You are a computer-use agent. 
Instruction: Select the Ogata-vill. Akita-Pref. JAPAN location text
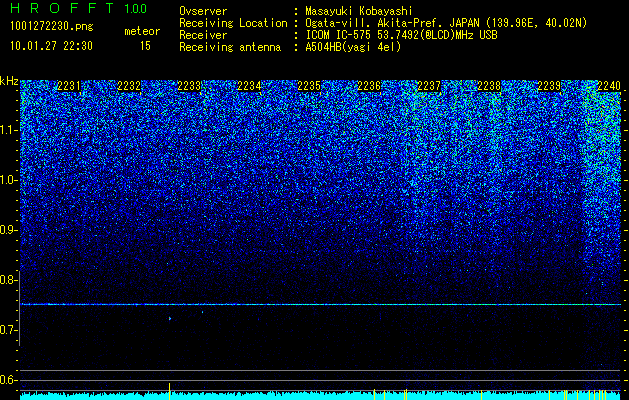[446, 23]
